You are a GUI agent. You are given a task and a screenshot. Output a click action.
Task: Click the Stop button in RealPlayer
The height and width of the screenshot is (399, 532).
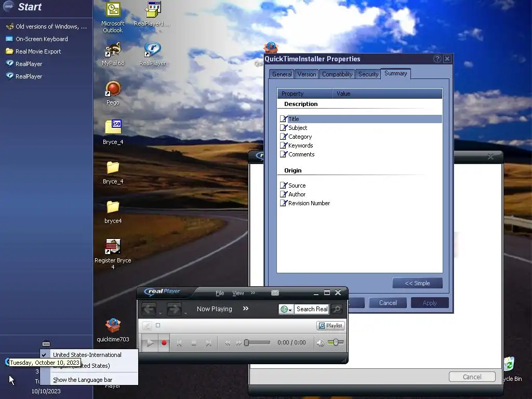pyautogui.click(x=194, y=343)
